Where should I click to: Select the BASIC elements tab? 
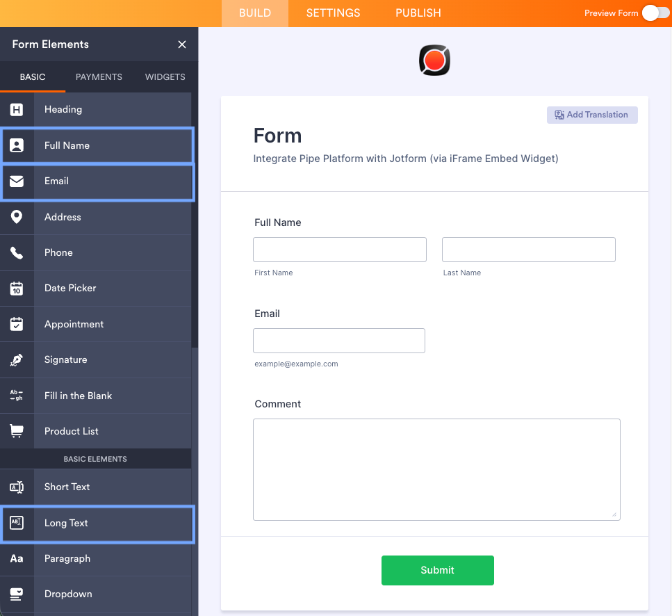coord(33,77)
